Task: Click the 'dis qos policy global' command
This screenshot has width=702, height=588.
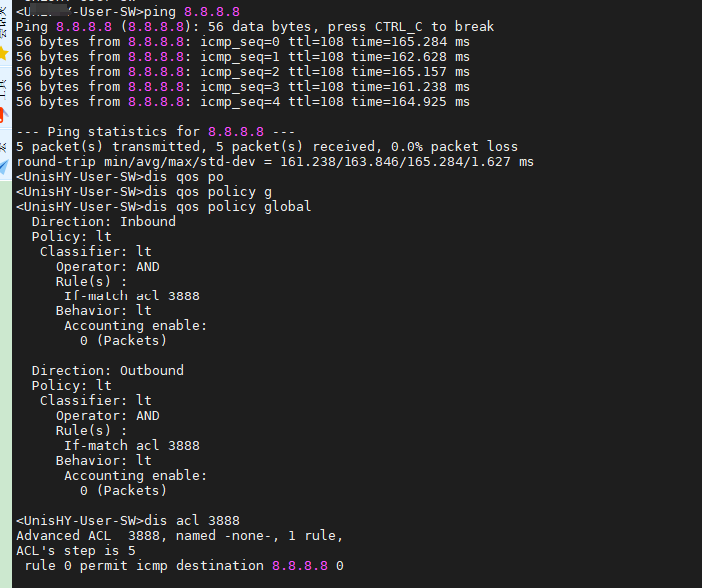Action: [x=163, y=207]
